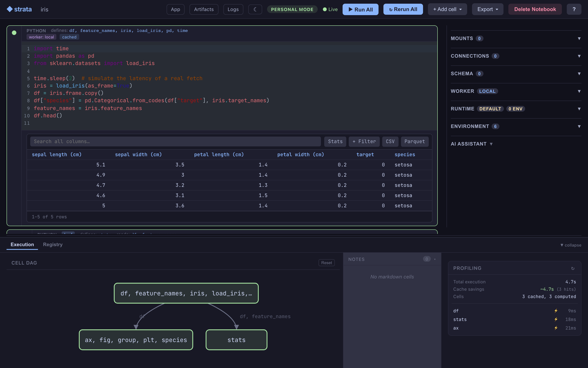
Task: Sort by species column header
Action: click(x=405, y=155)
